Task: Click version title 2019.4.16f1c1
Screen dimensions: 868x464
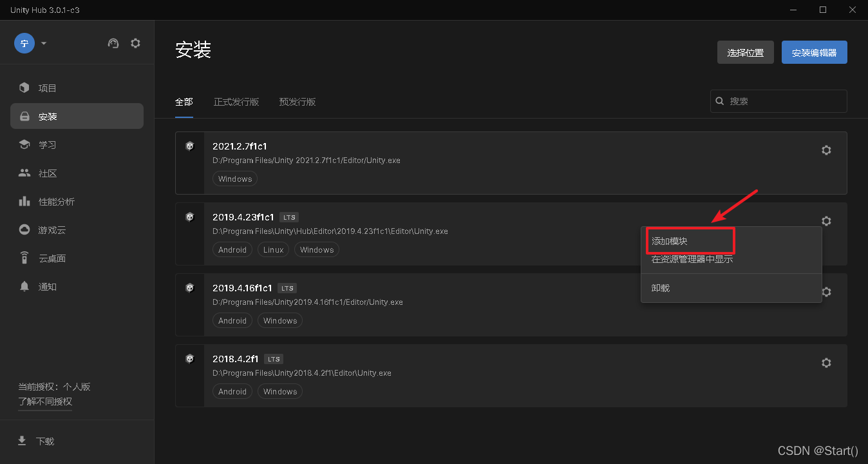Action: [243, 288]
